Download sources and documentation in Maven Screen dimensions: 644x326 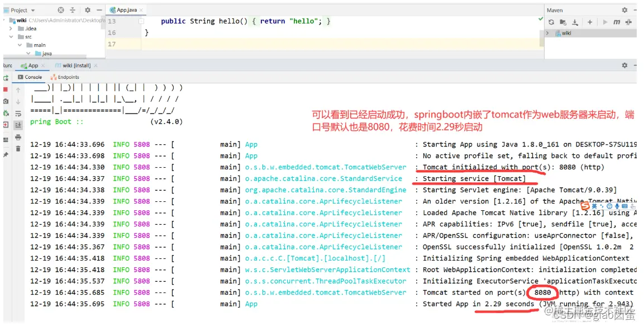click(x=575, y=22)
